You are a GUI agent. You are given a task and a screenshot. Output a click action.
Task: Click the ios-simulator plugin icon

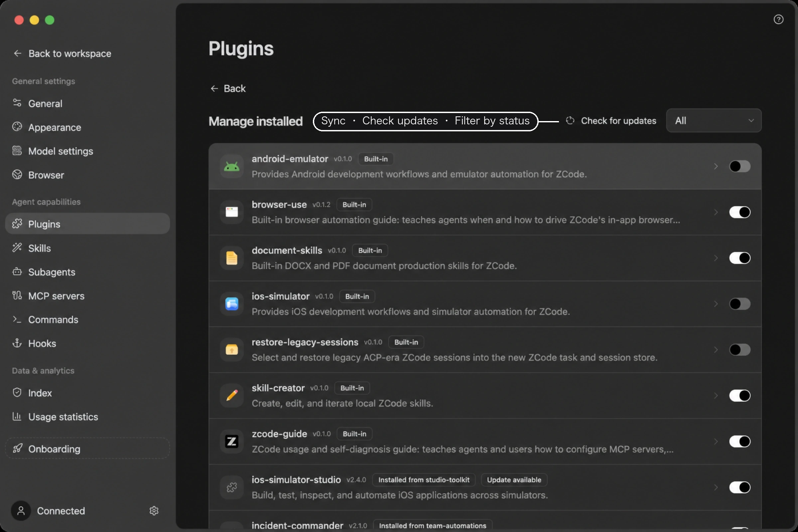click(x=232, y=304)
